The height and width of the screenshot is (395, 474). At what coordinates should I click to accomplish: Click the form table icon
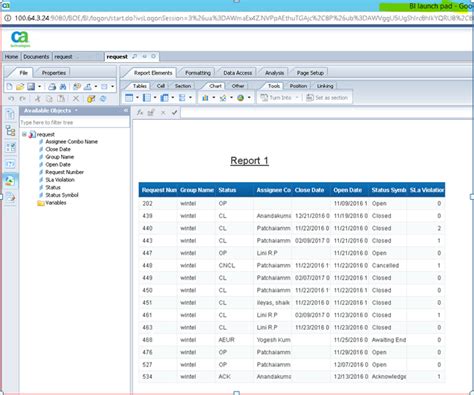(182, 98)
